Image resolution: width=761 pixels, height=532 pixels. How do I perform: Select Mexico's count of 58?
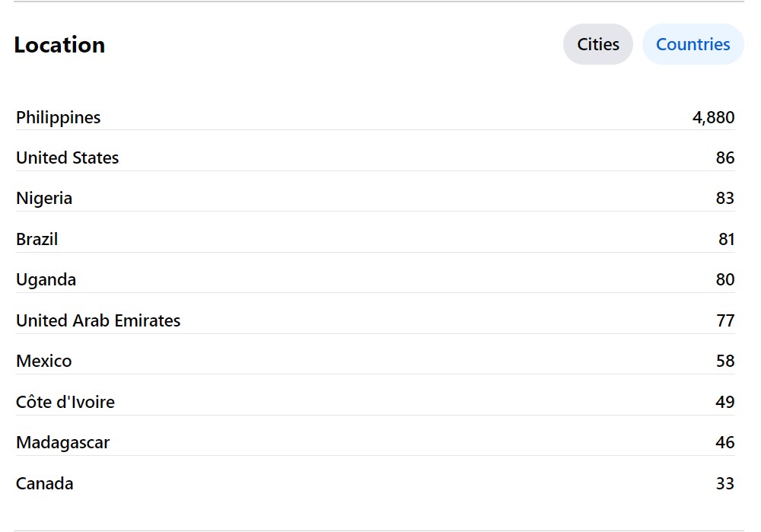[x=724, y=361]
